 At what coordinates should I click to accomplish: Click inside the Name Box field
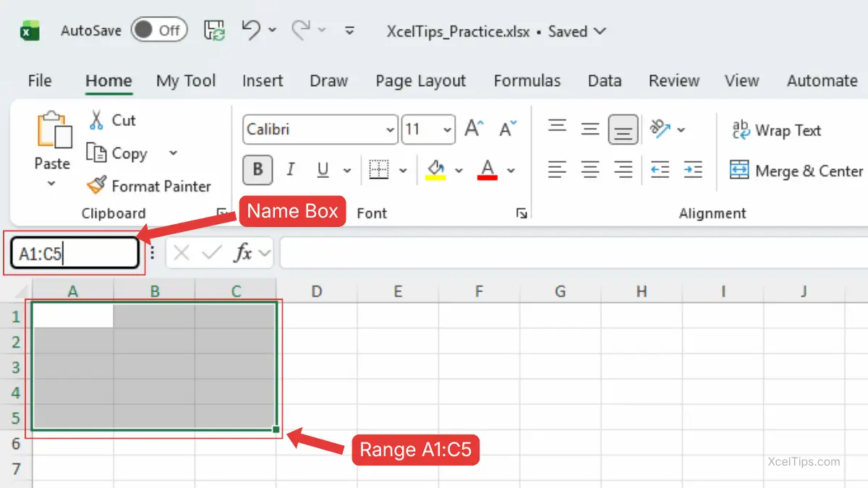pyautogui.click(x=72, y=254)
